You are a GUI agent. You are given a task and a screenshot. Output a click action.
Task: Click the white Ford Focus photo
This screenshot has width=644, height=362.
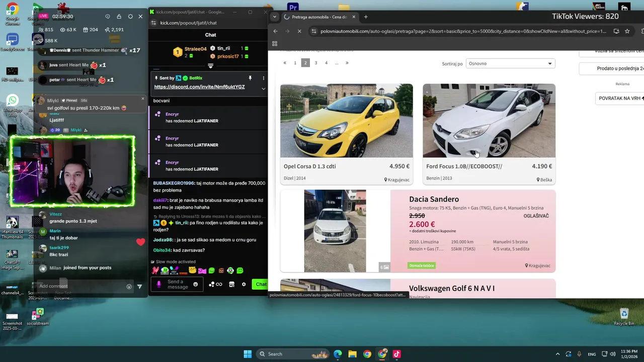(489, 121)
